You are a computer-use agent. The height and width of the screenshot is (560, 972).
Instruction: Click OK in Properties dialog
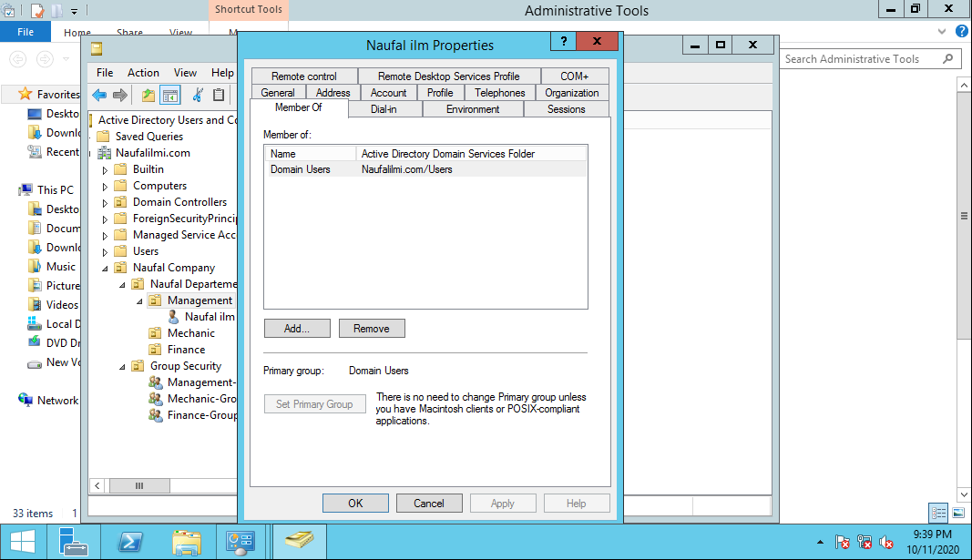click(x=355, y=503)
